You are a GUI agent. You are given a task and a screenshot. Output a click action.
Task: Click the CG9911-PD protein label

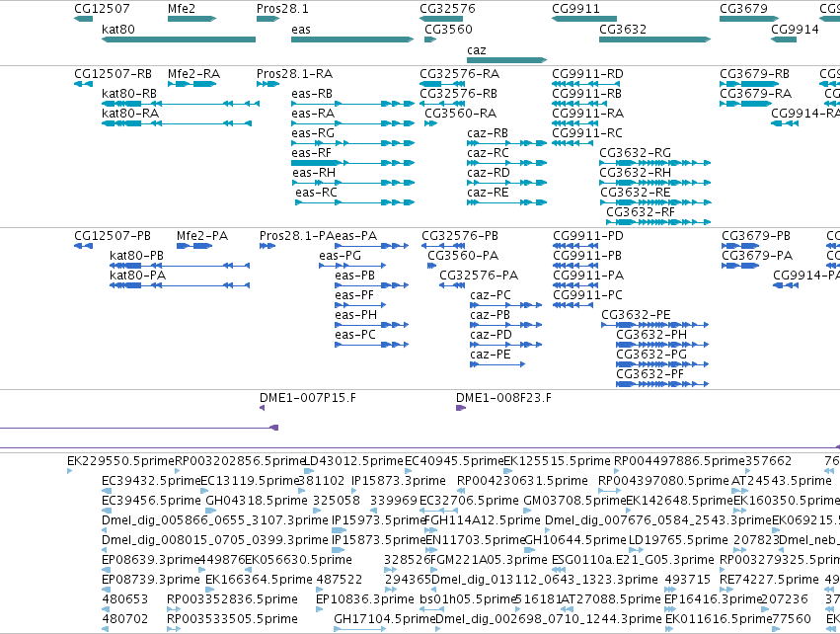(x=588, y=236)
